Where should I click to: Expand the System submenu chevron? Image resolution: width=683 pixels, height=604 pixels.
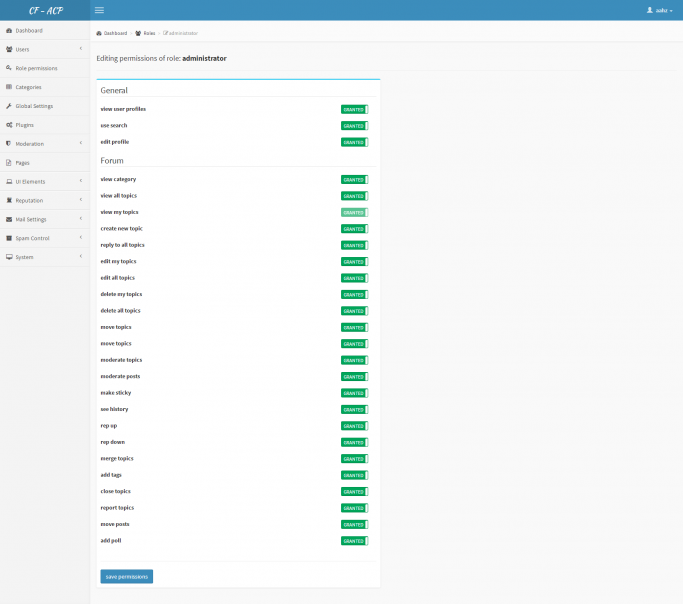click(x=81, y=256)
